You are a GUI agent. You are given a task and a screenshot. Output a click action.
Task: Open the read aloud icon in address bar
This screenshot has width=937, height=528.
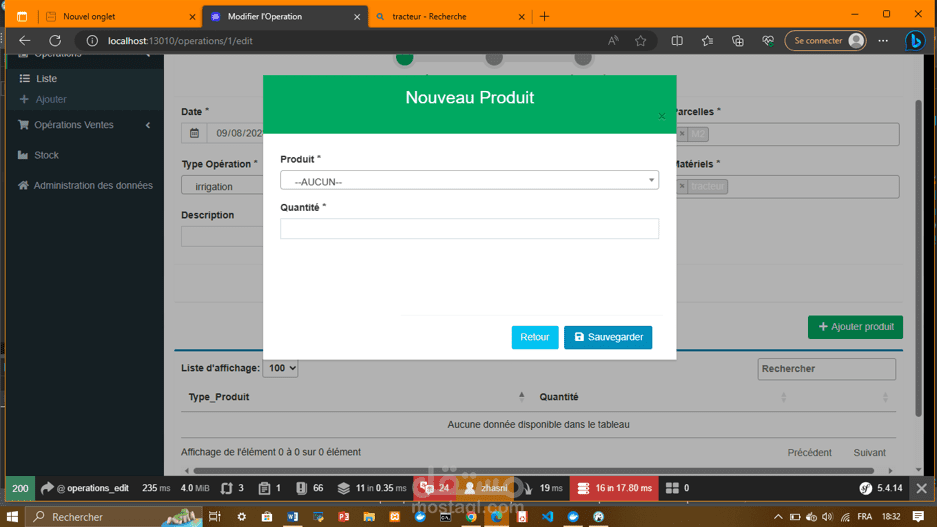tap(613, 41)
